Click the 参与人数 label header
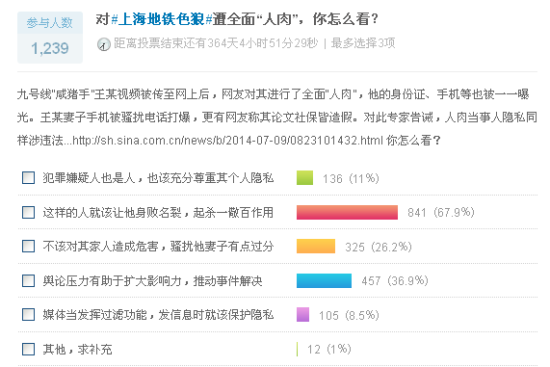The image size is (550, 367). point(50,23)
